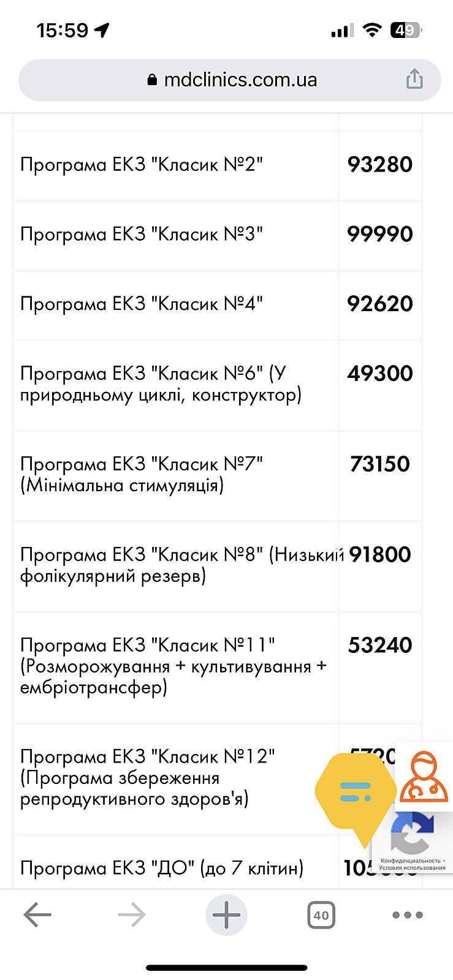This screenshot has width=453, height=980.
Task: Select the Програма ЕКЗ "ДО" row
Action: click(162, 869)
